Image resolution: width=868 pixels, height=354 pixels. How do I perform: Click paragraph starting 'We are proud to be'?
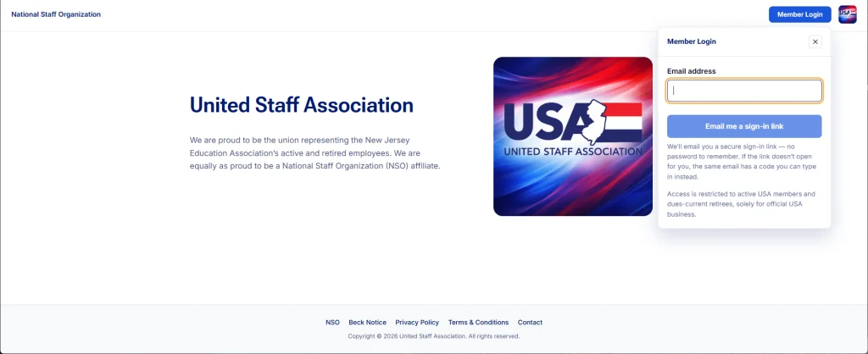coord(315,153)
